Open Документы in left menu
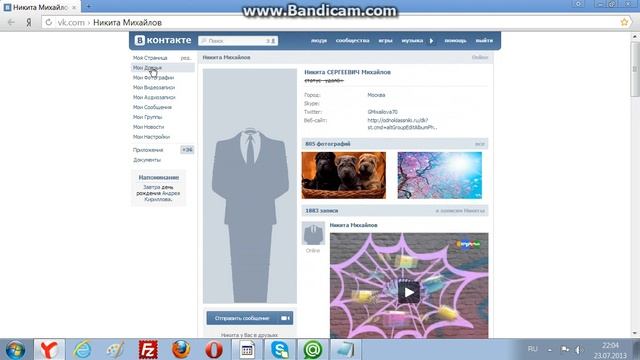 pos(147,160)
